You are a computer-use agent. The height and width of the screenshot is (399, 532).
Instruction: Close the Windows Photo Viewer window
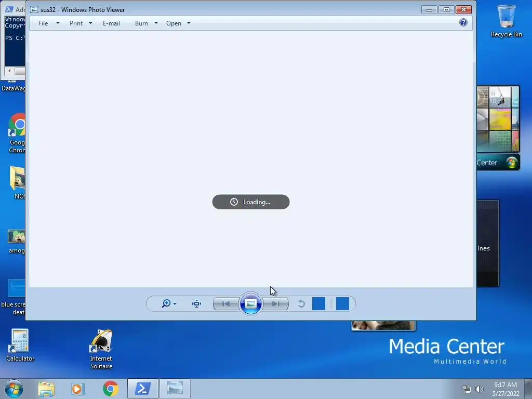(x=463, y=10)
